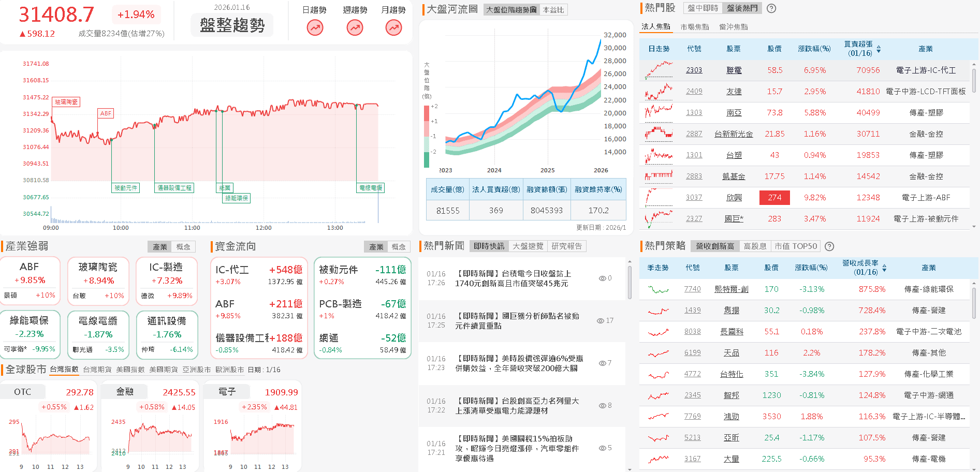Click the 日趨勢 daily trend icon
Image resolution: width=980 pixels, height=472 pixels.
[315, 27]
